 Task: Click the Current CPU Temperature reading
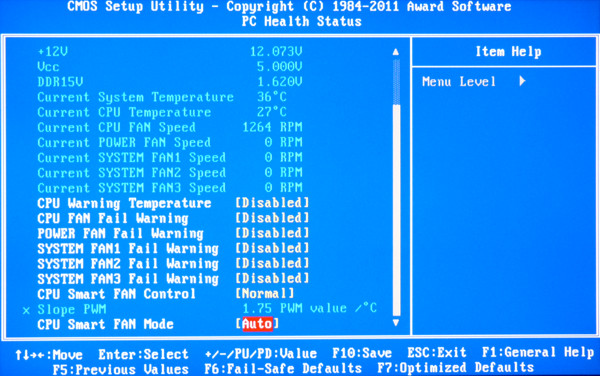coord(272,112)
